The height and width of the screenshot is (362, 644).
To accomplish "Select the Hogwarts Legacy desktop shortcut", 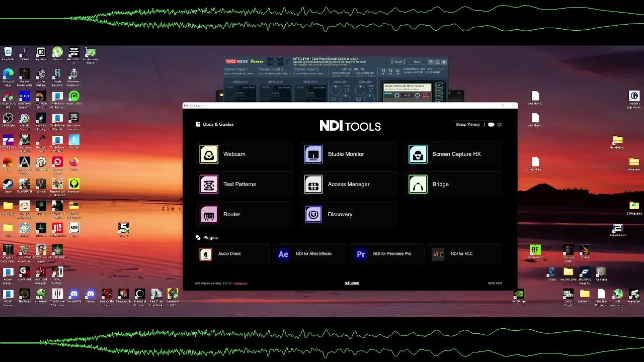I will coord(41,122).
